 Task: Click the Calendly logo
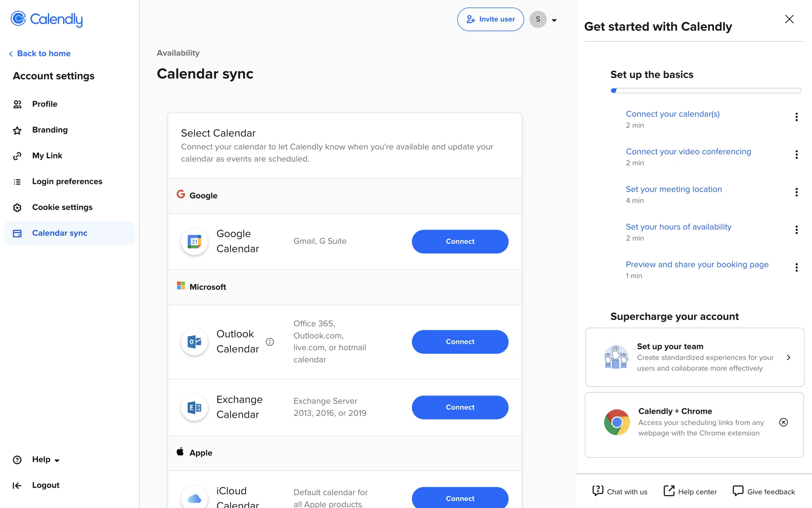(47, 19)
